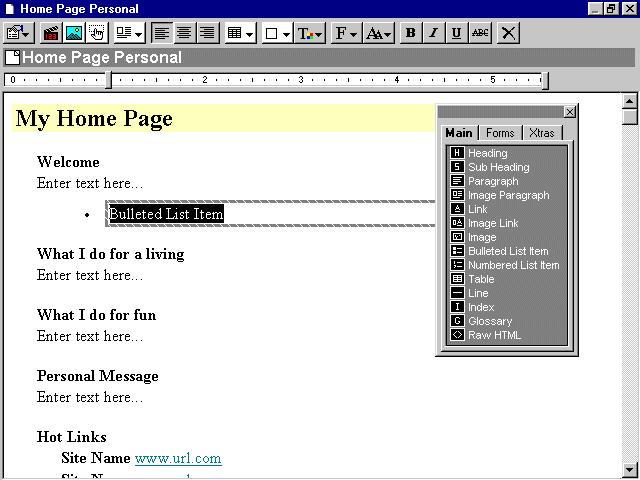Screen dimensions: 640x480
Task: Enable center text alignment
Action: tap(184, 33)
